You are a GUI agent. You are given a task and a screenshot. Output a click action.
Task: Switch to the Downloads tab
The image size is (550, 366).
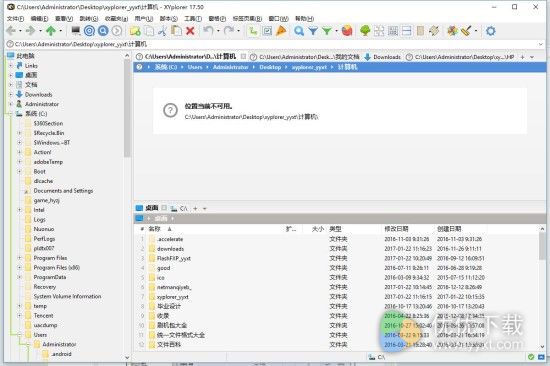click(x=383, y=57)
